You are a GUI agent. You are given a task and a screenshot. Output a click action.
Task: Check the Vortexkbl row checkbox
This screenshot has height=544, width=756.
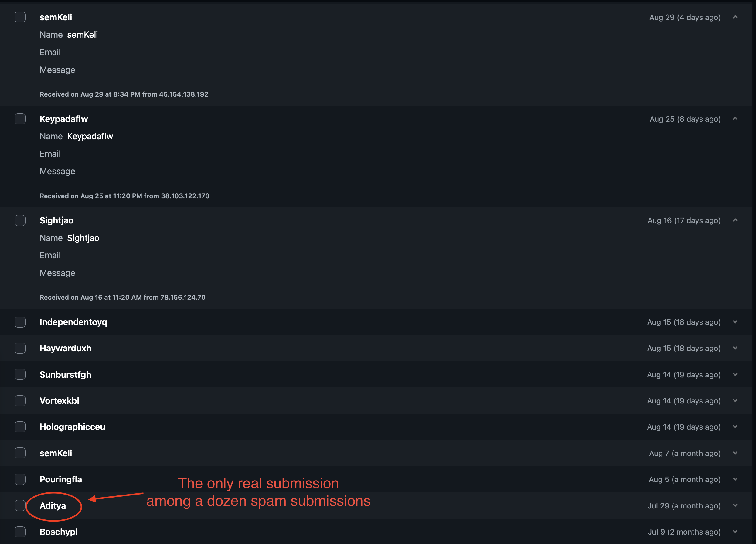pyautogui.click(x=20, y=400)
